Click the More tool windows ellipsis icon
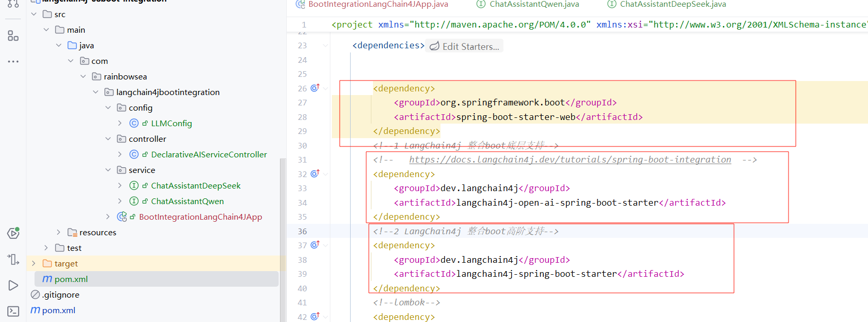868x322 pixels. pyautogui.click(x=13, y=61)
